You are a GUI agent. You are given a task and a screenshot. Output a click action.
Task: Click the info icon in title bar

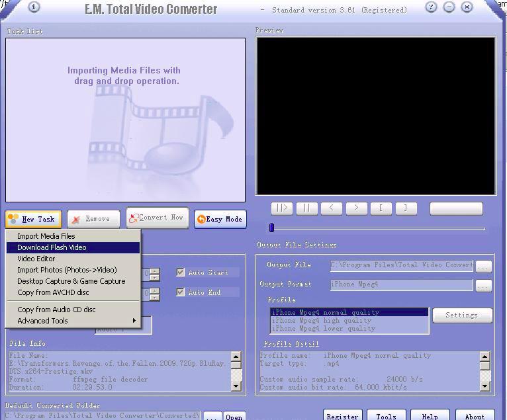34,7
